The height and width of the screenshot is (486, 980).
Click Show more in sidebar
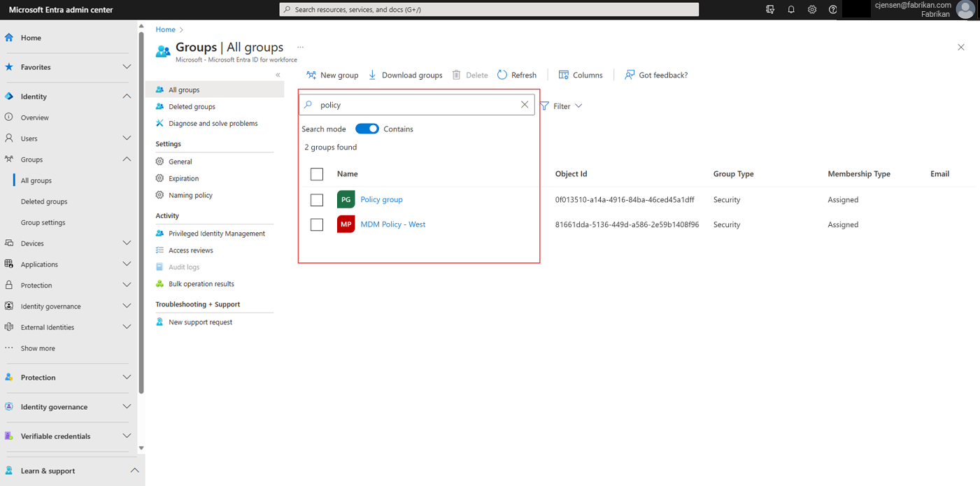[38, 348]
